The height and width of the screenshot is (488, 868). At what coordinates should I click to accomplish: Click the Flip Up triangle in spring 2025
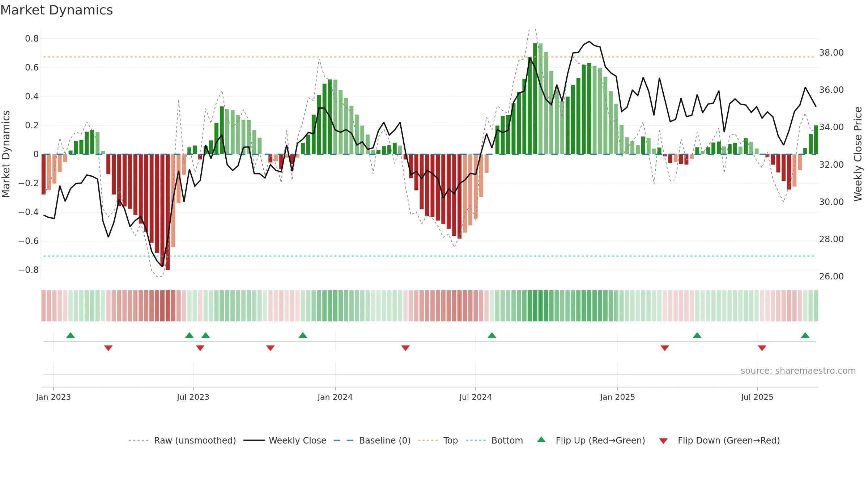pos(697,335)
